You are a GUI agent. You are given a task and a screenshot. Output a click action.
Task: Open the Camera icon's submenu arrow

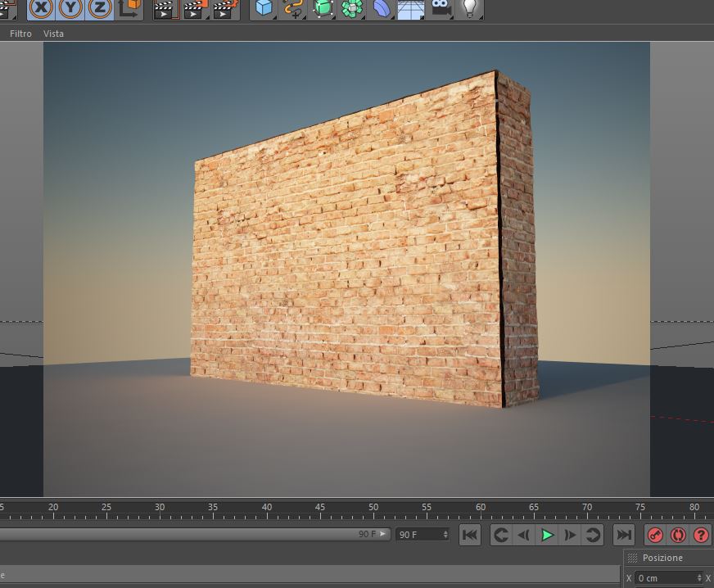(x=451, y=17)
